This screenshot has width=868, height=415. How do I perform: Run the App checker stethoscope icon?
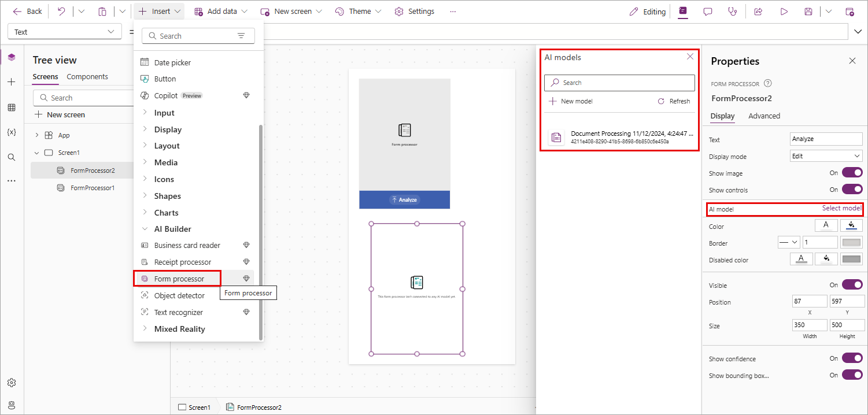click(x=733, y=11)
